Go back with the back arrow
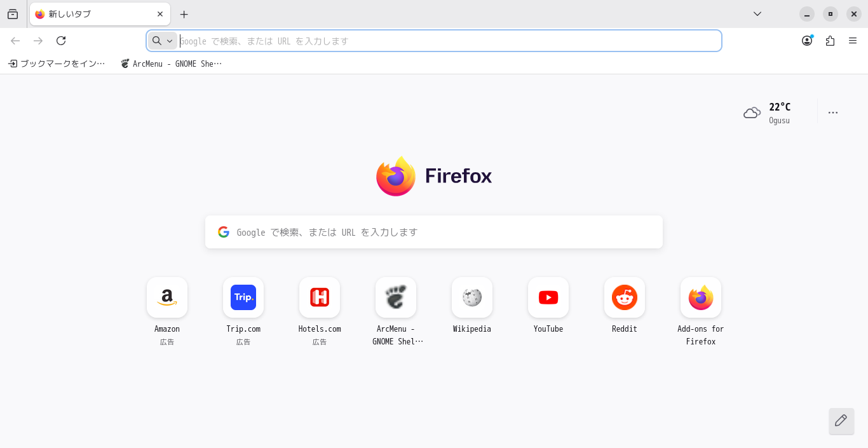Screen dimensions: 868x448 [15, 41]
